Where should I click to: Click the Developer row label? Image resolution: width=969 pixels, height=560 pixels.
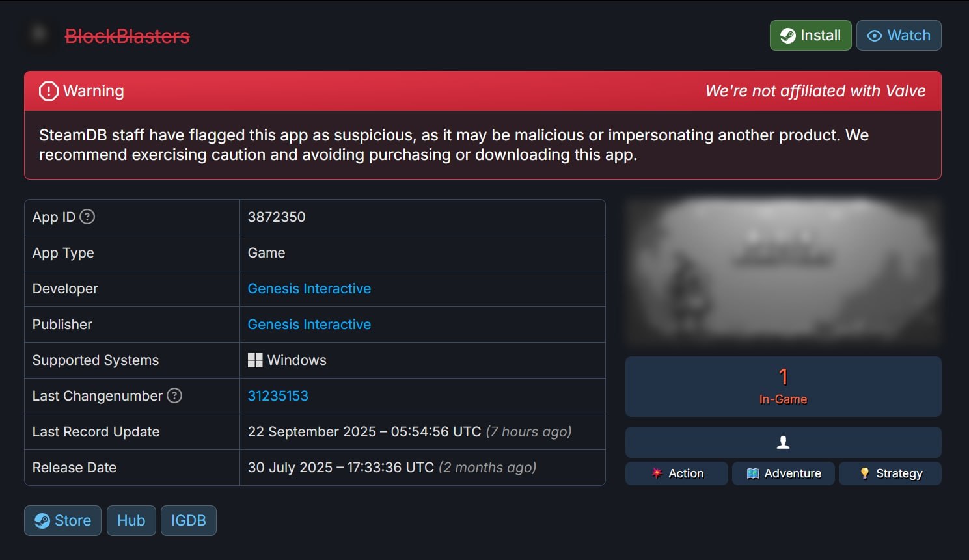[65, 289]
